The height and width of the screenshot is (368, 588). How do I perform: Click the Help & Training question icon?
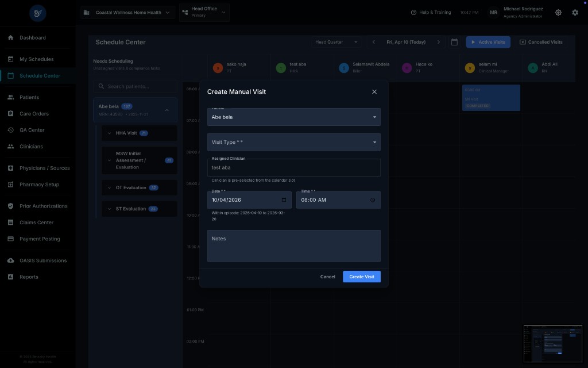click(413, 13)
